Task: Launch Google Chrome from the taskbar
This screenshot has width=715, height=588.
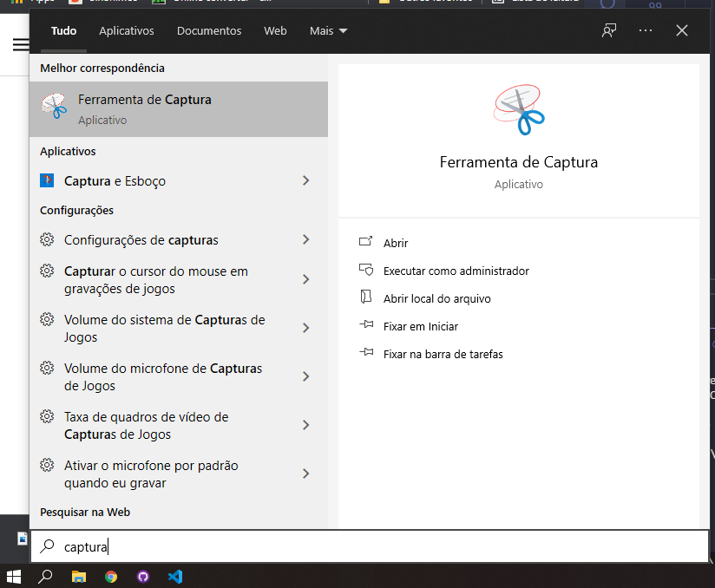Action: coord(111,577)
